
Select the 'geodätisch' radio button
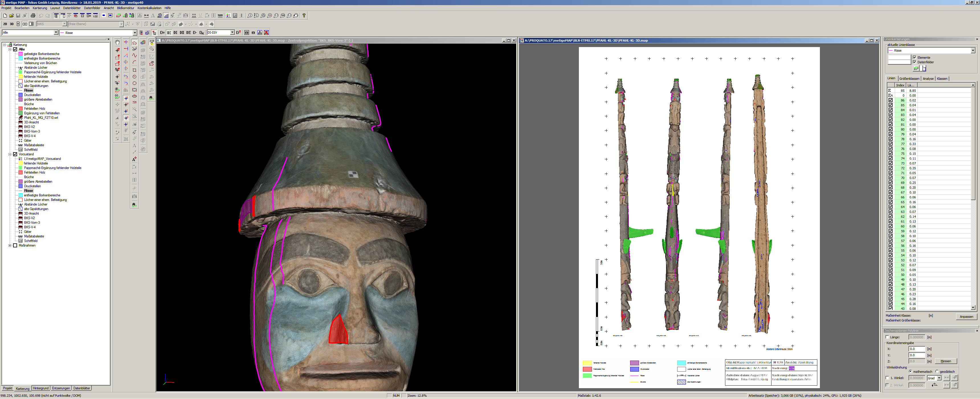[937, 372]
